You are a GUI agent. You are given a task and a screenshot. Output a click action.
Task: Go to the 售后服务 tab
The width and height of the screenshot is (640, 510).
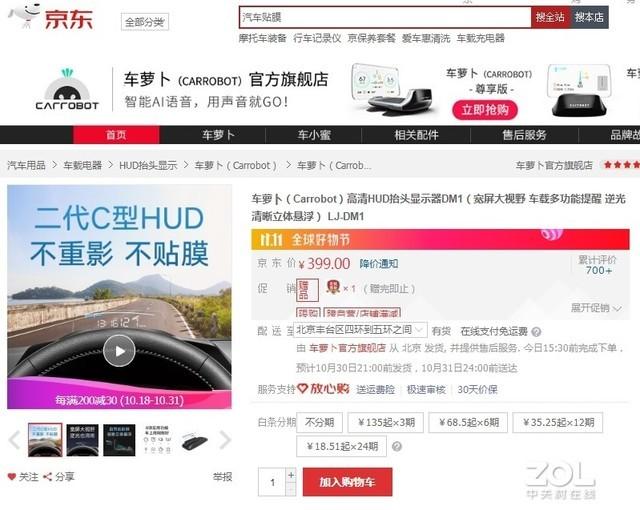click(524, 135)
